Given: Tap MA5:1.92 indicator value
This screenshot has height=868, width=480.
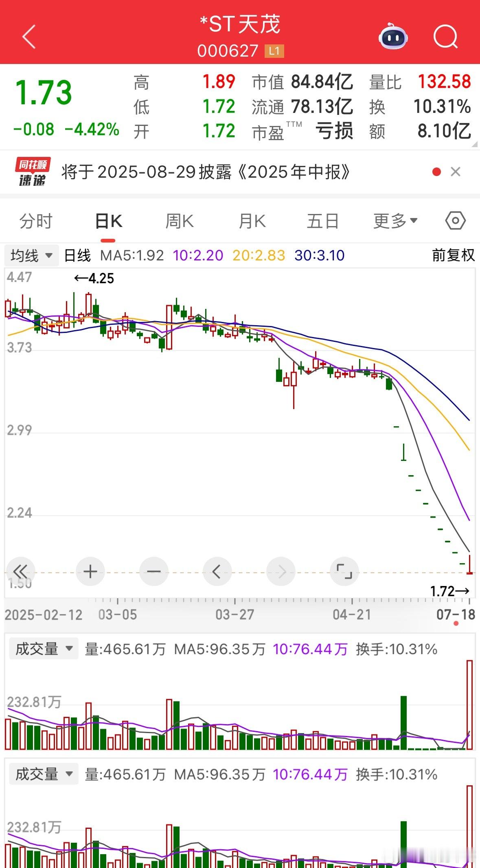Looking at the screenshot, I should [132, 256].
